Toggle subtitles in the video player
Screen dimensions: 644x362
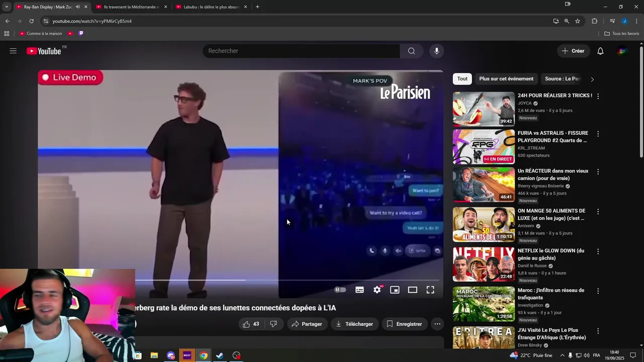pyautogui.click(x=360, y=290)
